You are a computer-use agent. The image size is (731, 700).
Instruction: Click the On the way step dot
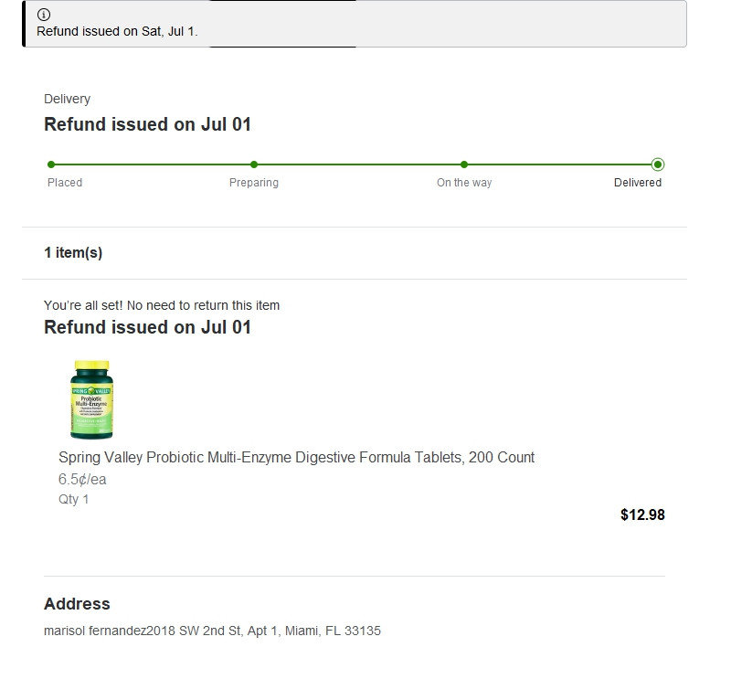(464, 164)
